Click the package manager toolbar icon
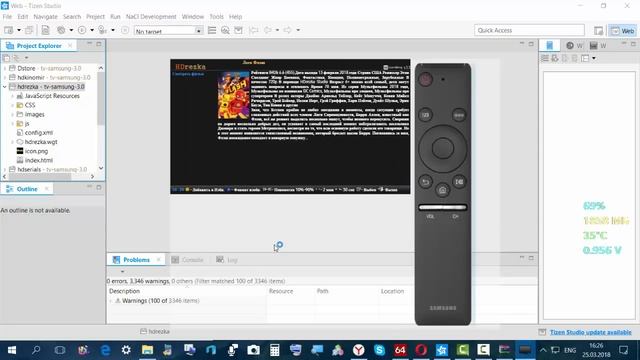Viewport: 640px width, 360px height. click(238, 30)
